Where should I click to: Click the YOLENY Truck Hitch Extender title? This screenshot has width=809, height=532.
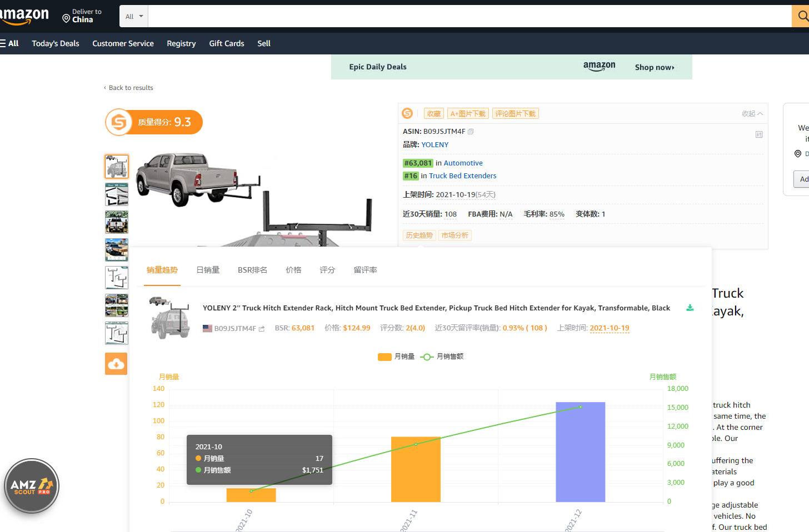[436, 308]
